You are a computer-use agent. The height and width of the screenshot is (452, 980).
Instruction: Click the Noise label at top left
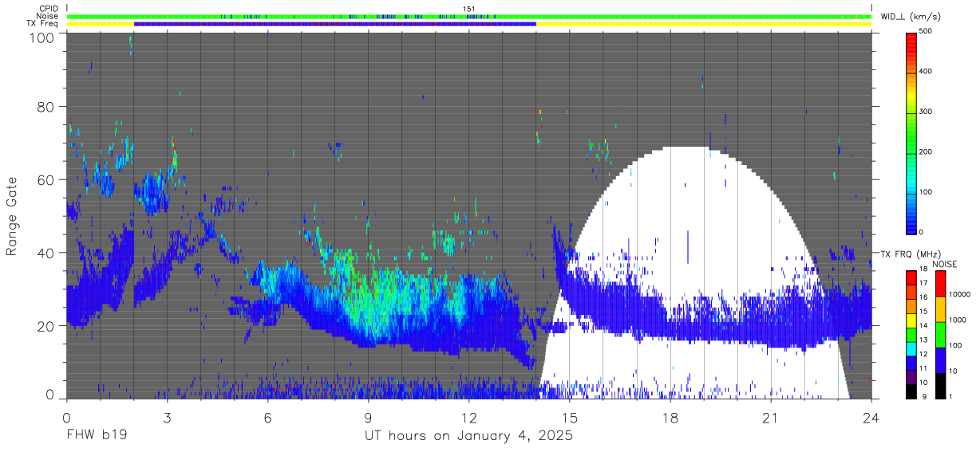click(x=47, y=16)
